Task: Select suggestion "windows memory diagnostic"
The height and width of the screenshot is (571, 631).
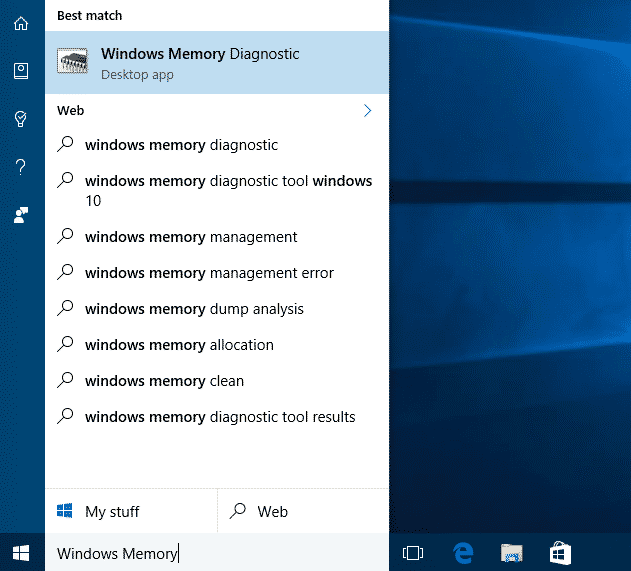Action: (217, 145)
